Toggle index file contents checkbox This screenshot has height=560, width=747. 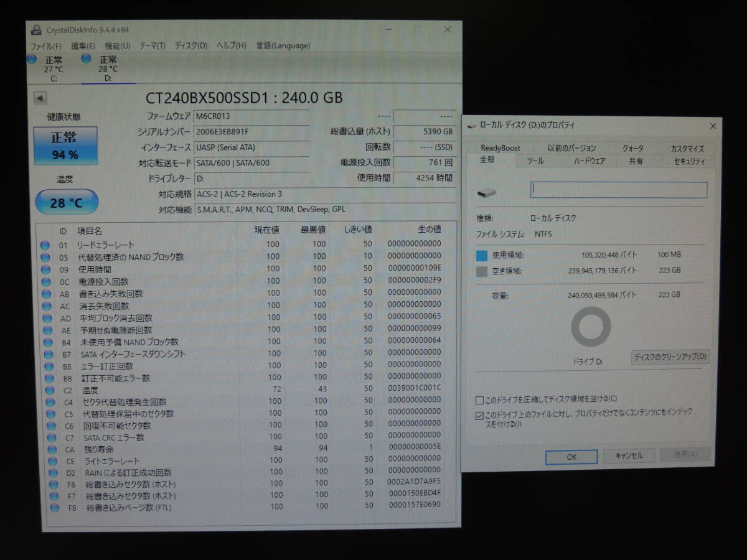479,416
